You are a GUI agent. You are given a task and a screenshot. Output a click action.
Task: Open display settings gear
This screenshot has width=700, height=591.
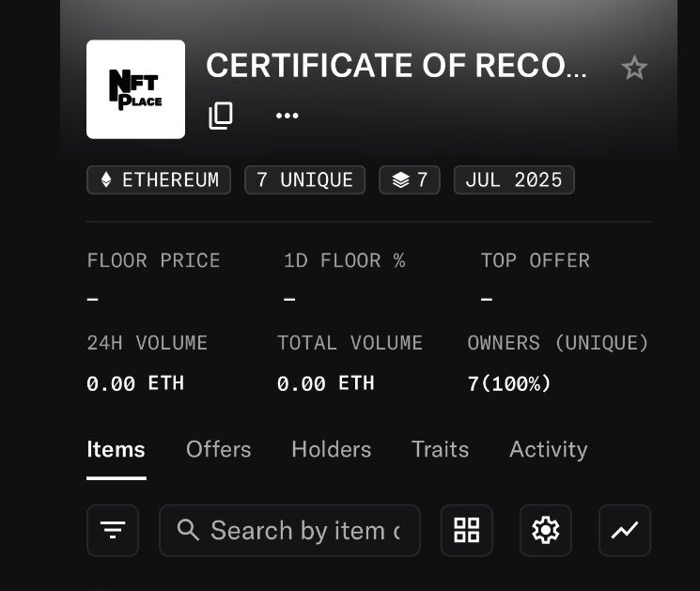546,530
